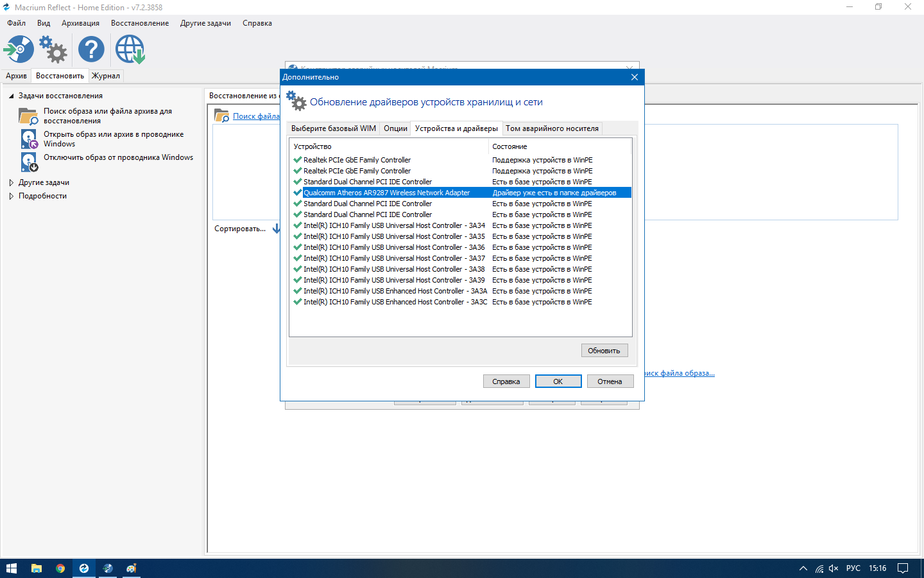The height and width of the screenshot is (578, 924).
Task: Click the disk icon for opening image in Explorer
Action: tap(30, 139)
